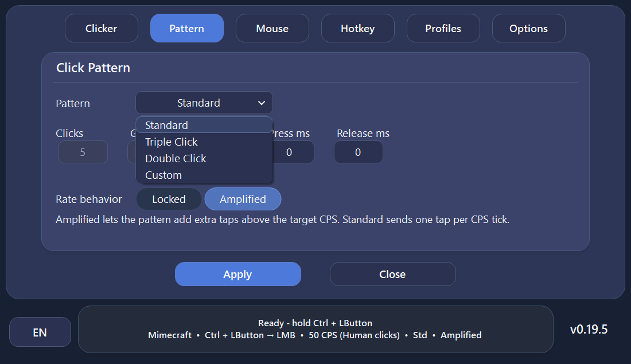This screenshot has height=364, width=631.
Task: Switch to the Clicker tab
Action: (x=102, y=28)
